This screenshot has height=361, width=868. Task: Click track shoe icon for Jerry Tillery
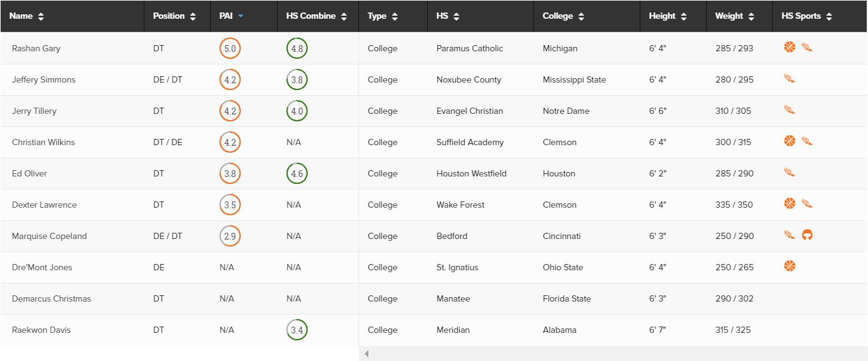(x=789, y=109)
